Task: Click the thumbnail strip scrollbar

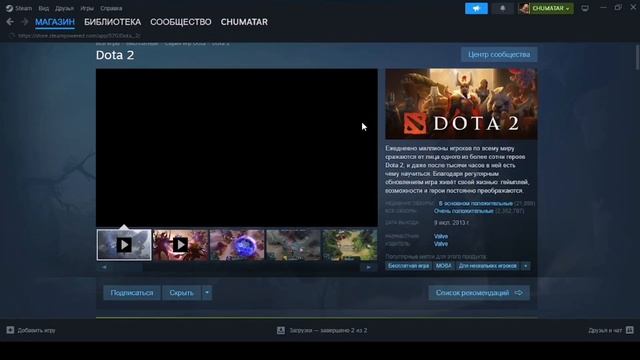Action: click(x=236, y=267)
